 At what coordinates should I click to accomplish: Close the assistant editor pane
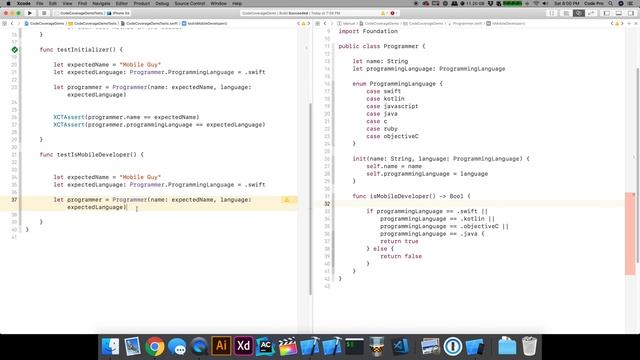click(636, 24)
